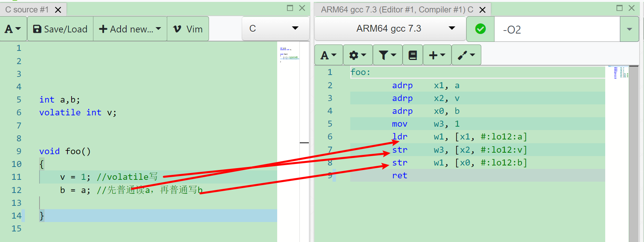
Task: Click source line 'void foo()'
Action: point(65,151)
